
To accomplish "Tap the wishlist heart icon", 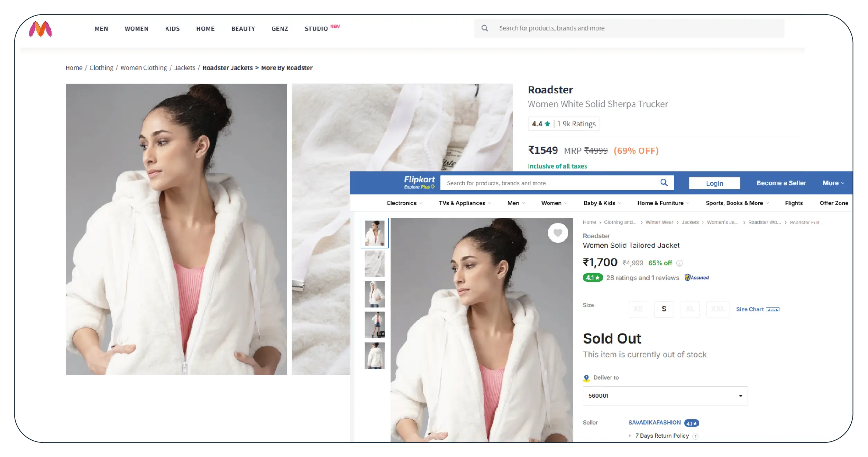I will [x=558, y=233].
